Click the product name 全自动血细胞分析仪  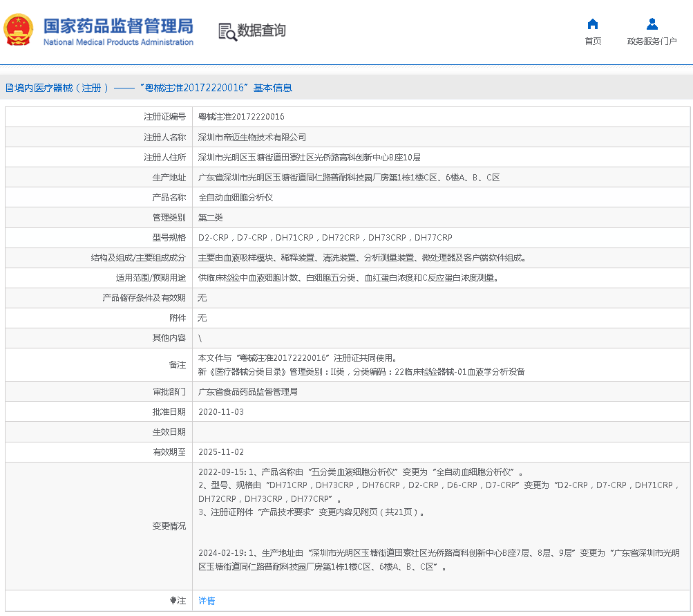(x=236, y=197)
